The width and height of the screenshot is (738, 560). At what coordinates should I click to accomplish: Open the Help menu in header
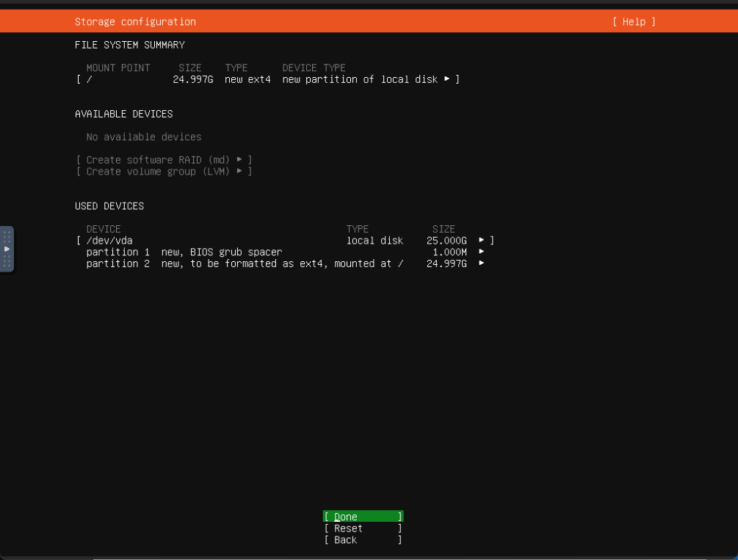pos(634,22)
